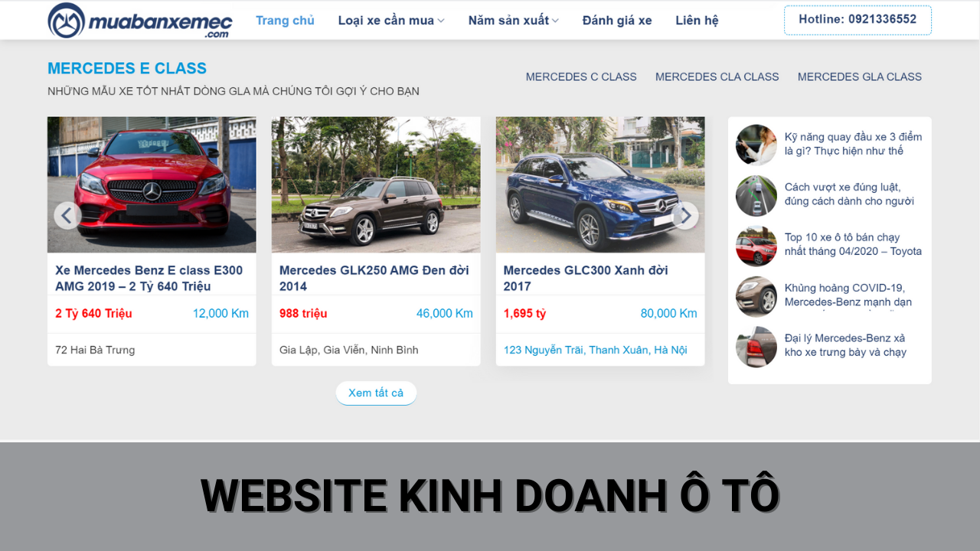Open Mercedes GLK250 AMG Đen đời 2014 title
Image resolution: width=980 pixels, height=551 pixels.
click(x=374, y=278)
